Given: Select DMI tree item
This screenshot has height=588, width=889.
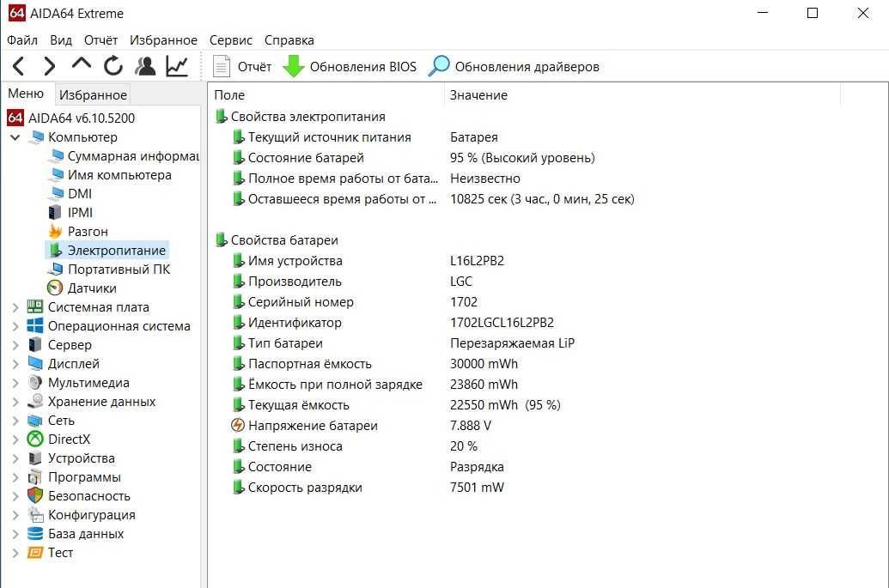Looking at the screenshot, I should 79,194.
